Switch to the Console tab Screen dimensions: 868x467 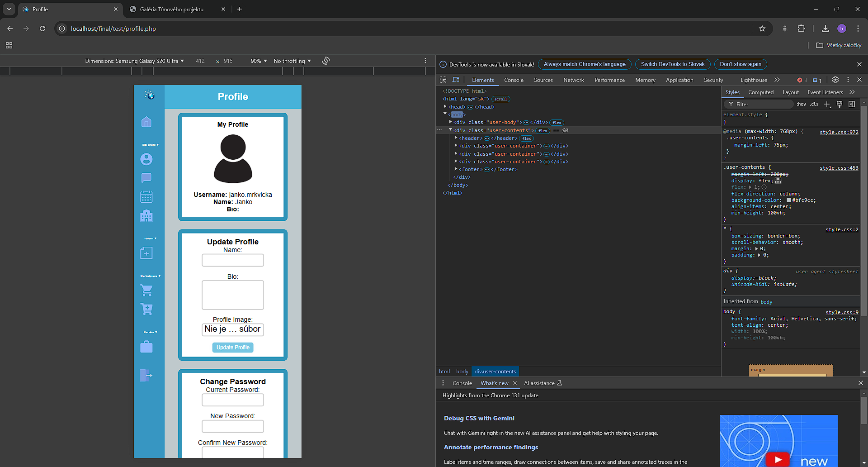(514, 80)
